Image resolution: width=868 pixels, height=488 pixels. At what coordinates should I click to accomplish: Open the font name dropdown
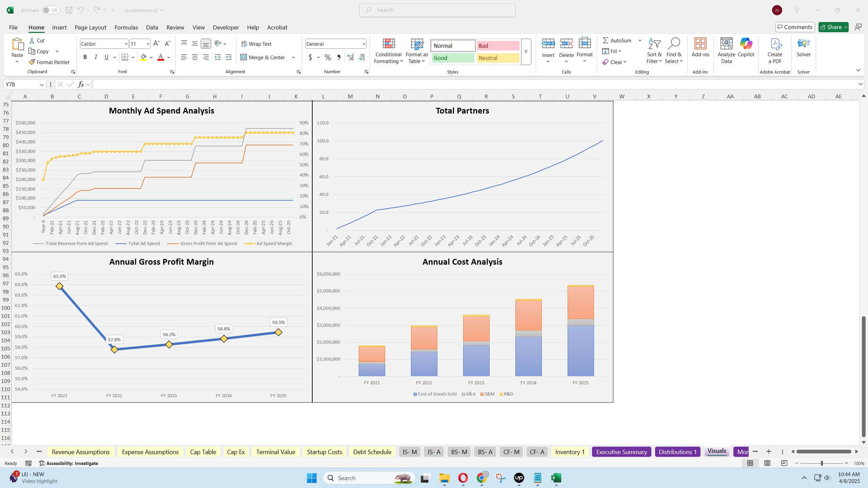pos(126,44)
